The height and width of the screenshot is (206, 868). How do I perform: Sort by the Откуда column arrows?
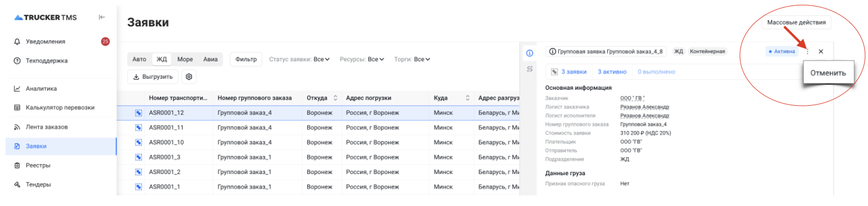pos(335,98)
